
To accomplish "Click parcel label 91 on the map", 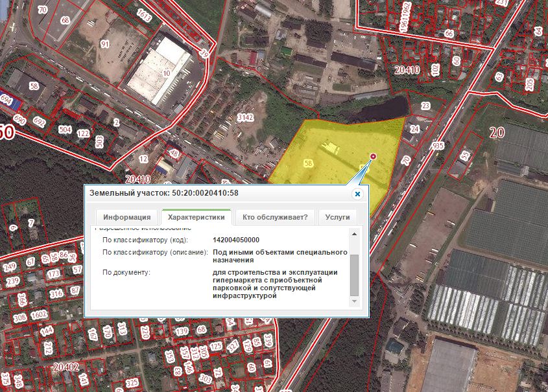I will pyautogui.click(x=105, y=44).
